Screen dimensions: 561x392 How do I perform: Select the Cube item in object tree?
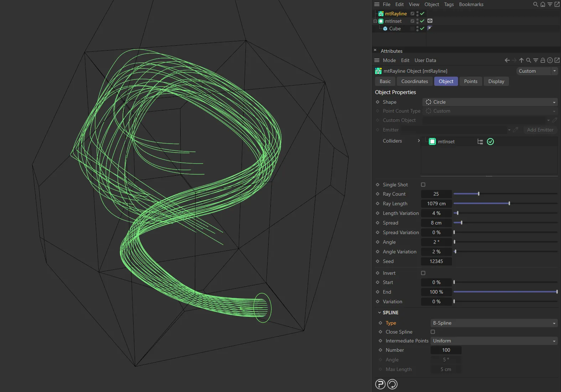click(395, 29)
